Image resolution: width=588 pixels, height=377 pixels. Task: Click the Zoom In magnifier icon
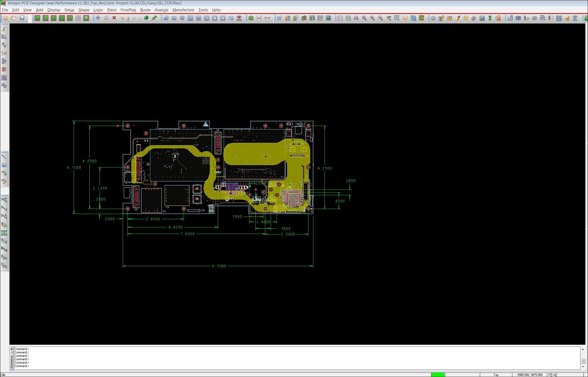click(372, 18)
